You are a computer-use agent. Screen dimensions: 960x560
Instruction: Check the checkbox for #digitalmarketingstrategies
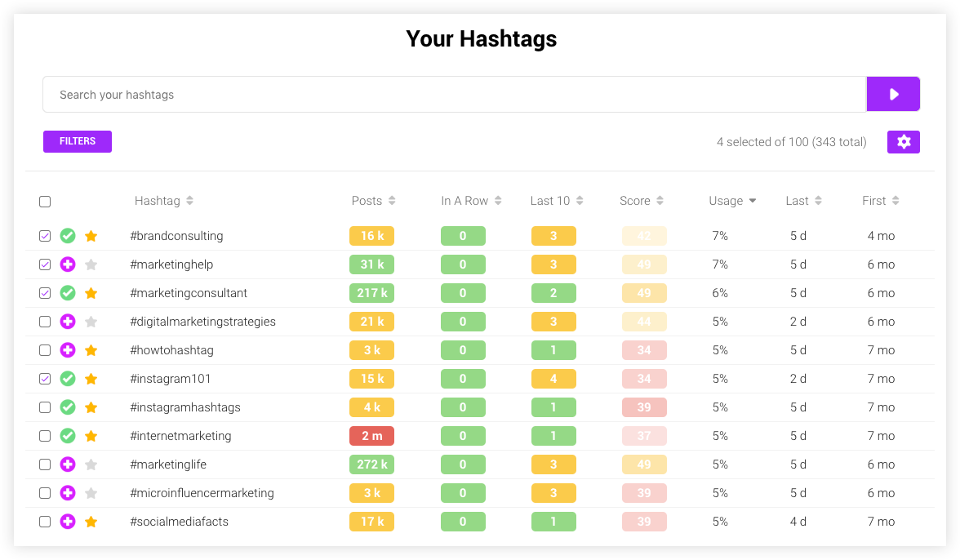tap(45, 321)
